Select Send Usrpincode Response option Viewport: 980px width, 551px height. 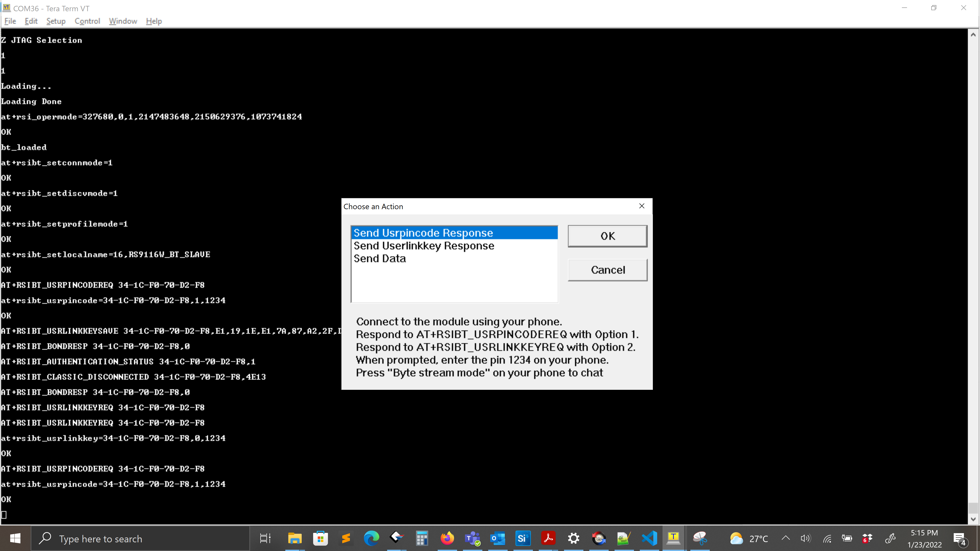(423, 233)
